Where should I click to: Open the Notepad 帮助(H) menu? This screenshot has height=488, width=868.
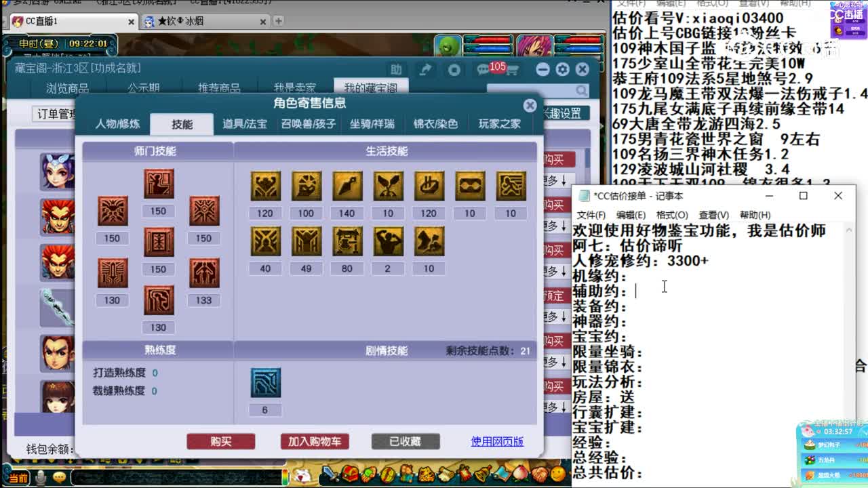coord(755,215)
